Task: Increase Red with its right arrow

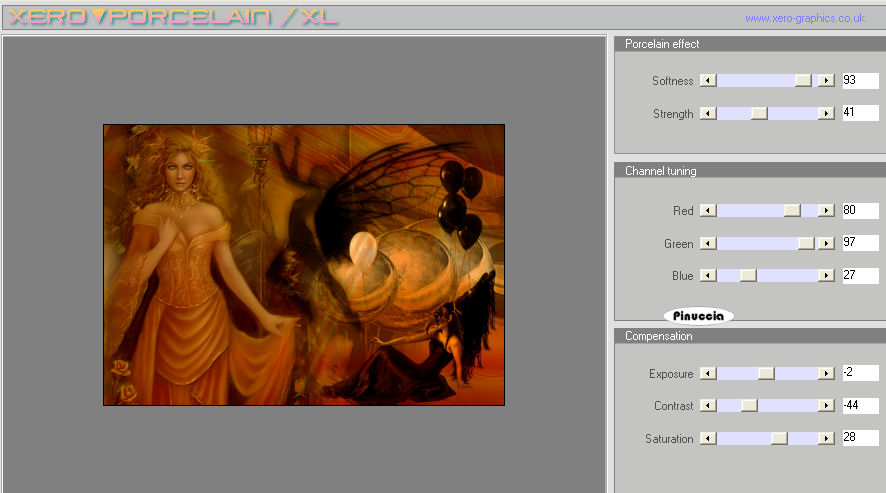Action: click(826, 210)
